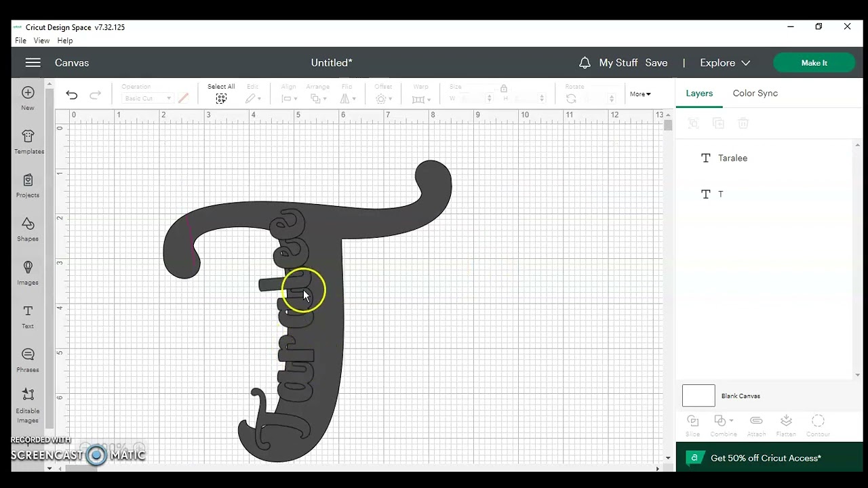This screenshot has height=488, width=868.
Task: Open the Operation Basic Cut dropdown
Action: click(147, 98)
